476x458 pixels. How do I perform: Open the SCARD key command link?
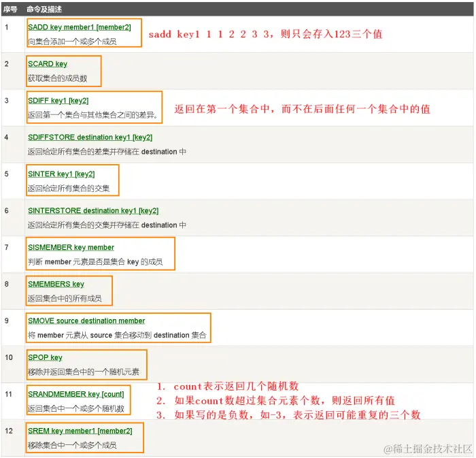point(48,64)
